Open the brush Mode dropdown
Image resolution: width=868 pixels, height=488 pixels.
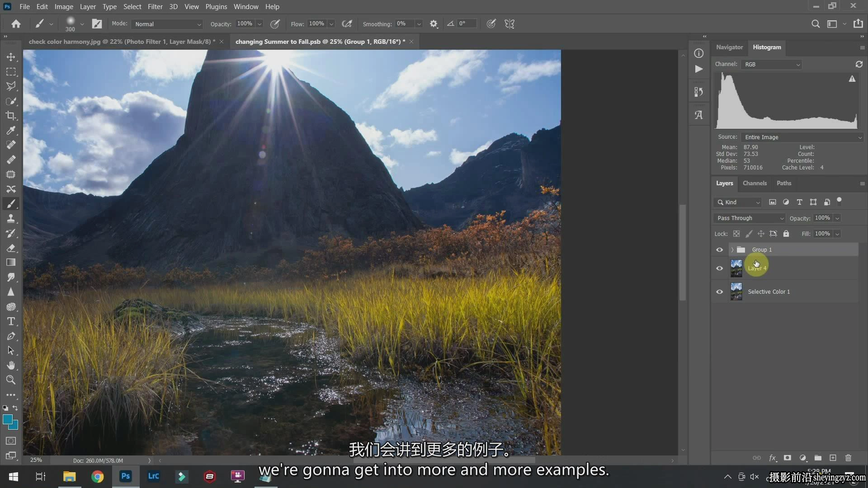(167, 24)
